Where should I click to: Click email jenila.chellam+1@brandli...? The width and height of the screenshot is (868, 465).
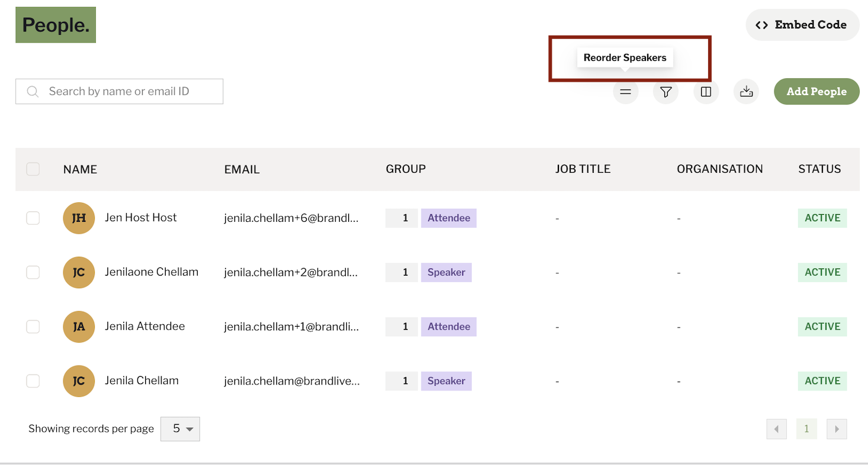coord(291,327)
